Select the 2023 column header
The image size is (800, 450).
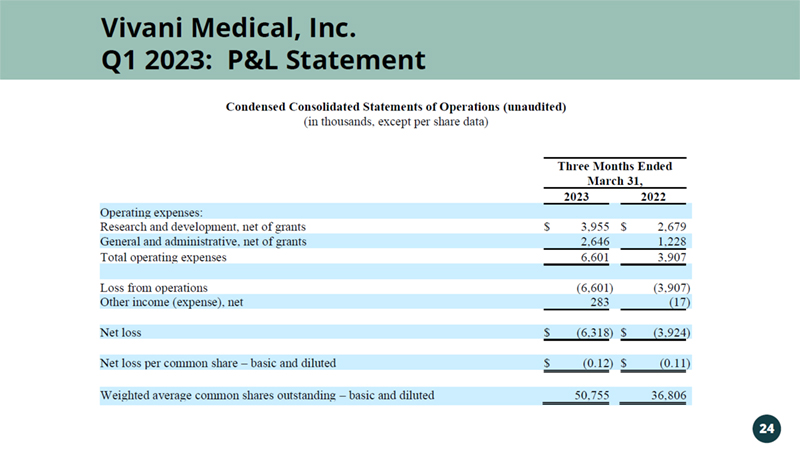(x=576, y=197)
